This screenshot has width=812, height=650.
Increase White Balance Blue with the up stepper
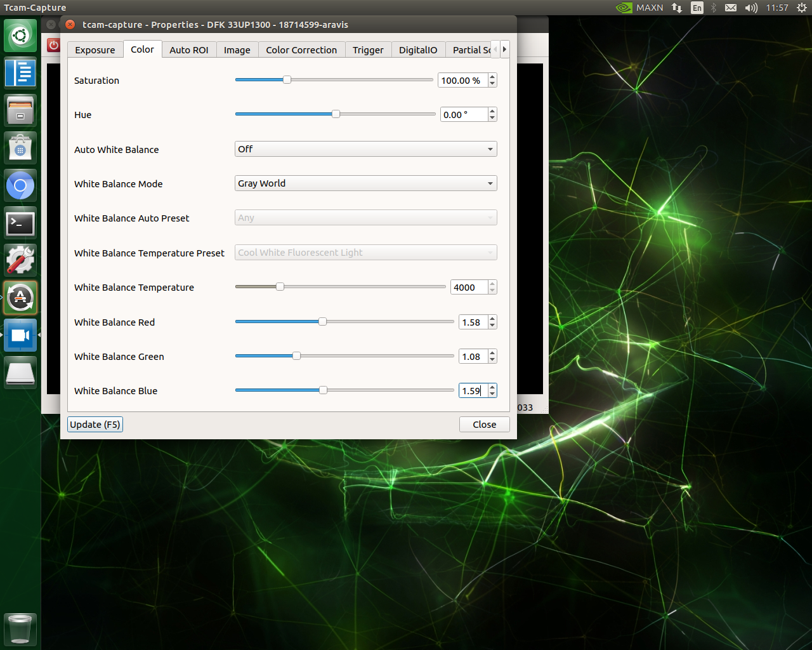click(x=492, y=387)
